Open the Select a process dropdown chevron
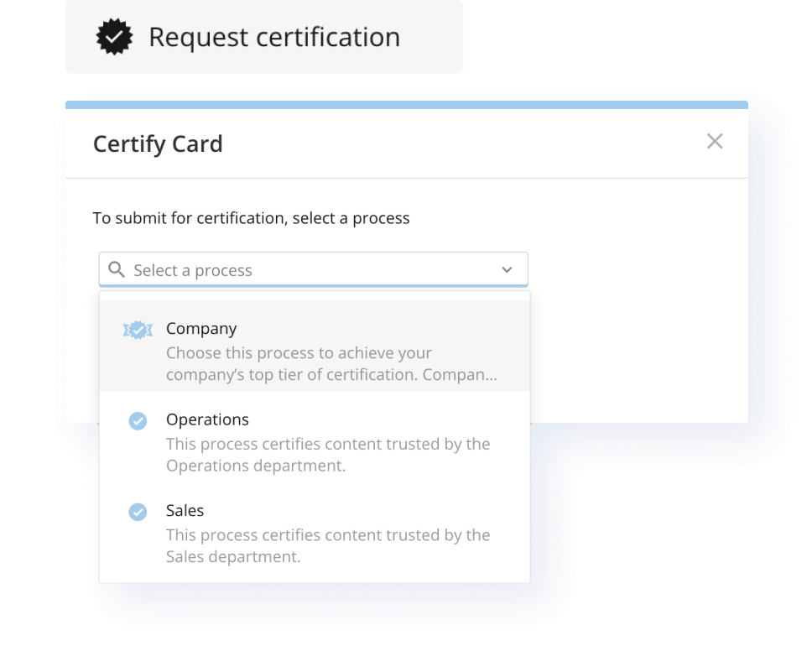Viewport: 812px width, 651px height. [507, 269]
